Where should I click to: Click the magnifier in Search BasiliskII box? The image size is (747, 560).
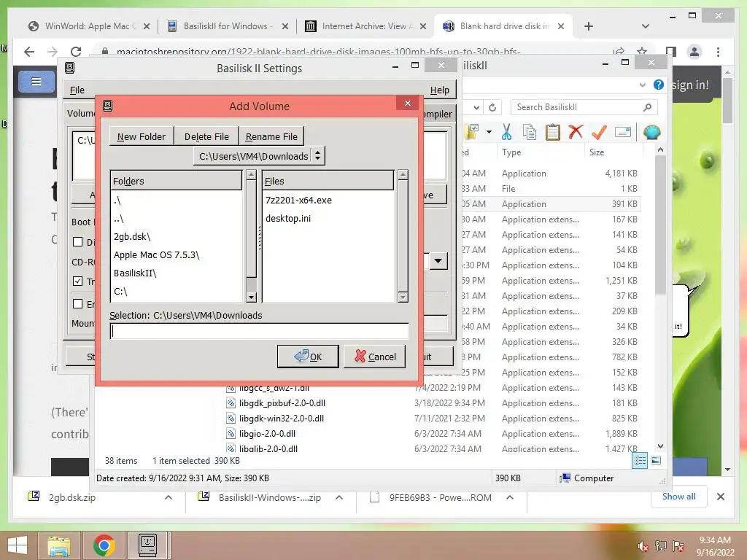[x=647, y=107]
